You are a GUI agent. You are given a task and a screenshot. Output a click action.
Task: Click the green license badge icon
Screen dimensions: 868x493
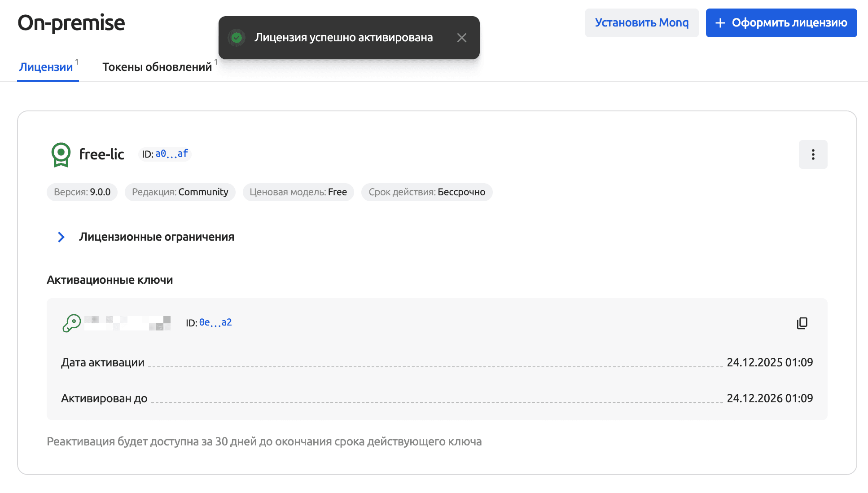[x=61, y=154]
